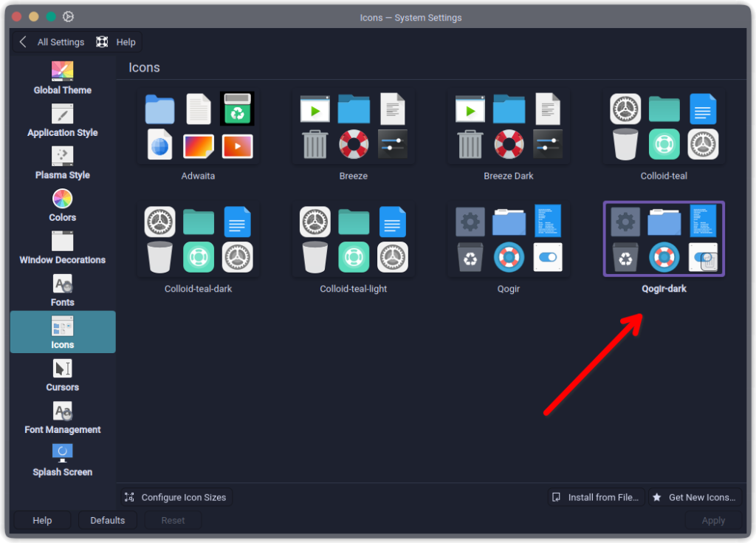This screenshot has height=543, width=756.
Task: Select the Breeze icon theme preview
Action: tap(354, 126)
